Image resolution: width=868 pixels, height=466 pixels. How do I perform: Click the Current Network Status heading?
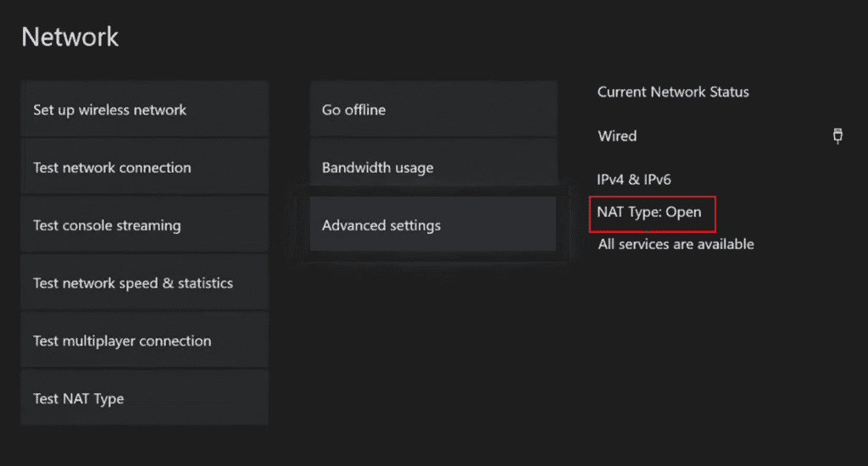tap(673, 92)
